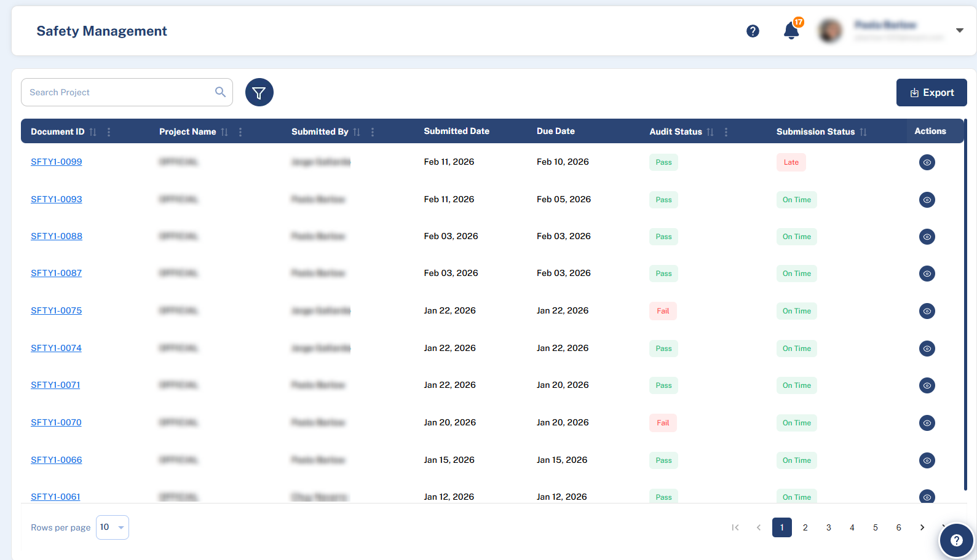Open floating help widget at bottom right
The height and width of the screenshot is (560, 977).
pyautogui.click(x=956, y=540)
